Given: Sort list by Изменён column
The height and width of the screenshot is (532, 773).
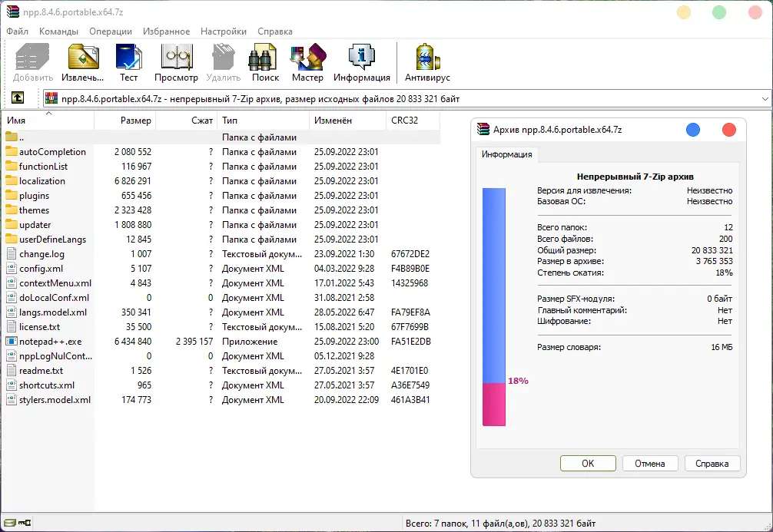Looking at the screenshot, I should (x=347, y=121).
